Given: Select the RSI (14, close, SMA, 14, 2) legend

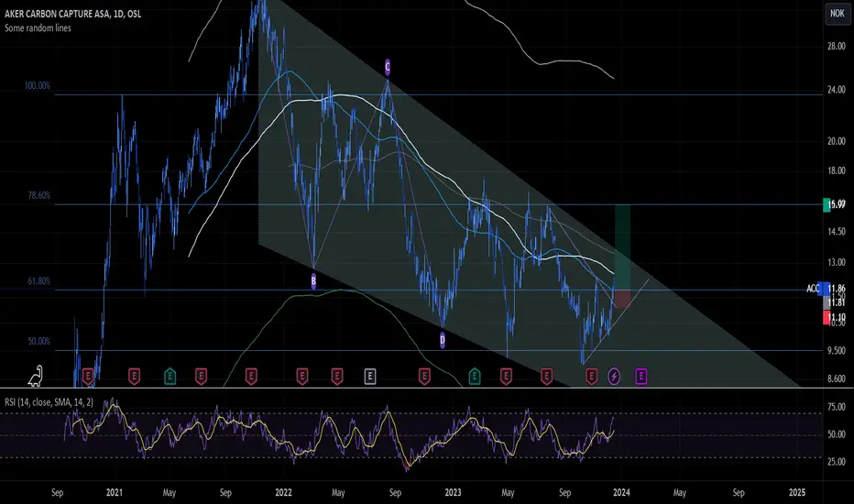Looking at the screenshot, I should point(49,402).
